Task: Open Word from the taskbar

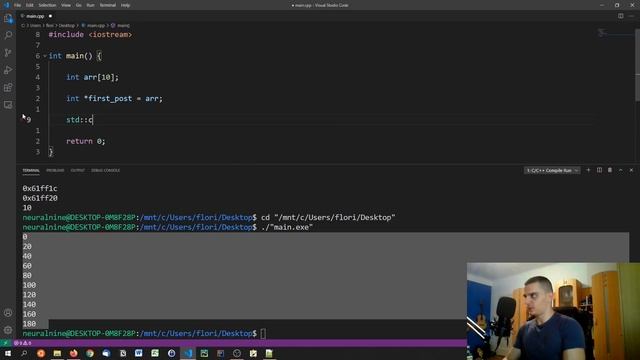Action: tap(139, 353)
